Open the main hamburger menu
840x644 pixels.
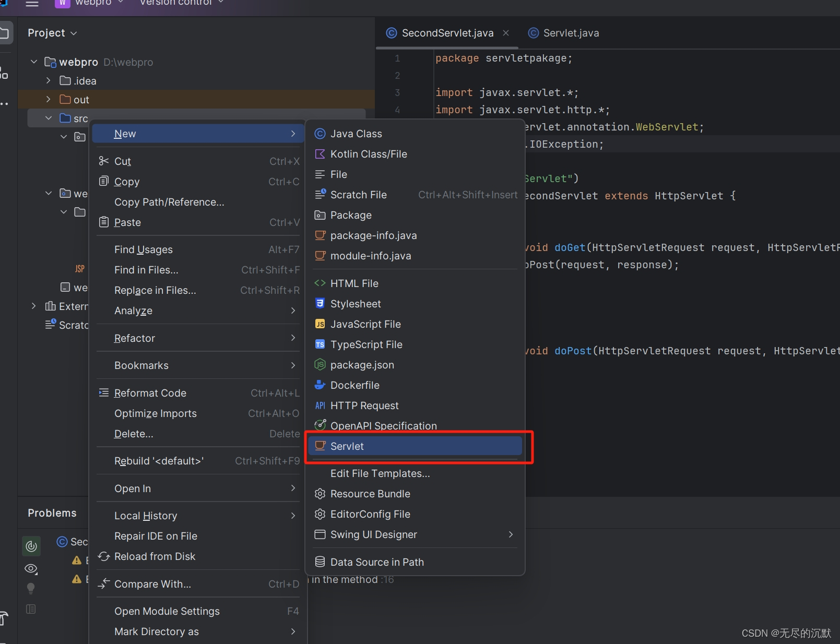pos(32,3)
